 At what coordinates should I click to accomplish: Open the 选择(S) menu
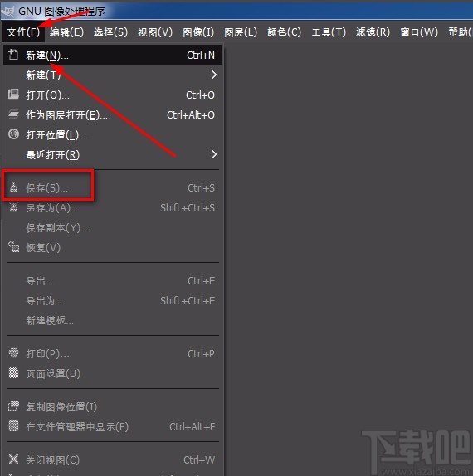coord(110,32)
